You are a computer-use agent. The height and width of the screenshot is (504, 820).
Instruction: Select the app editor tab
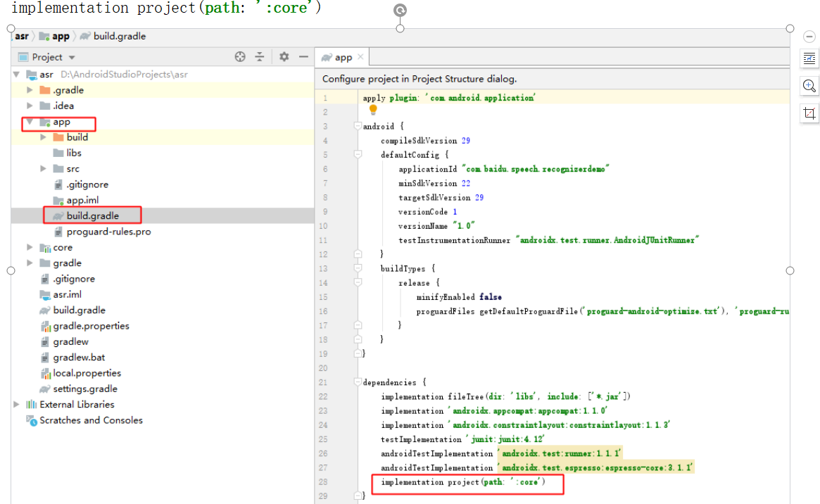point(343,57)
